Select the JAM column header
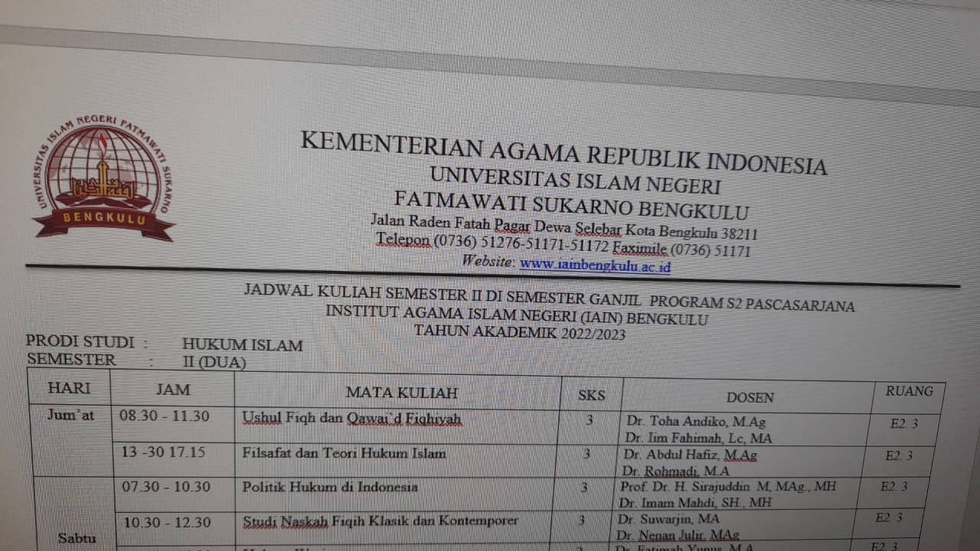 [x=173, y=390]
